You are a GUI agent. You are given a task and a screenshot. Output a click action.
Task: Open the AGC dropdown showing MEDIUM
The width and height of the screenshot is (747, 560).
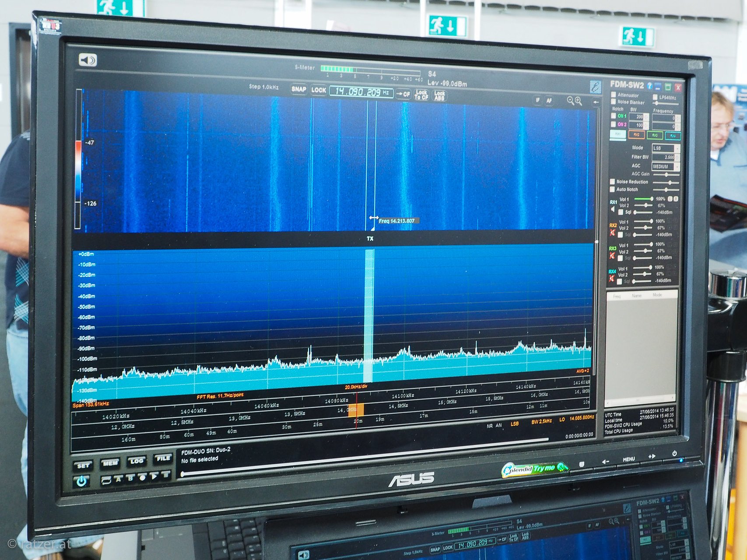[x=665, y=167]
